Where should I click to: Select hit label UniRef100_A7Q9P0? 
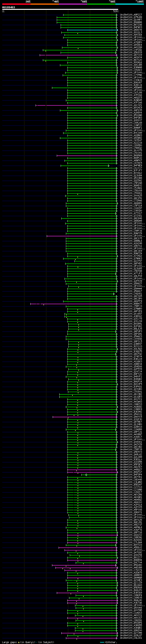pos(131,42)
